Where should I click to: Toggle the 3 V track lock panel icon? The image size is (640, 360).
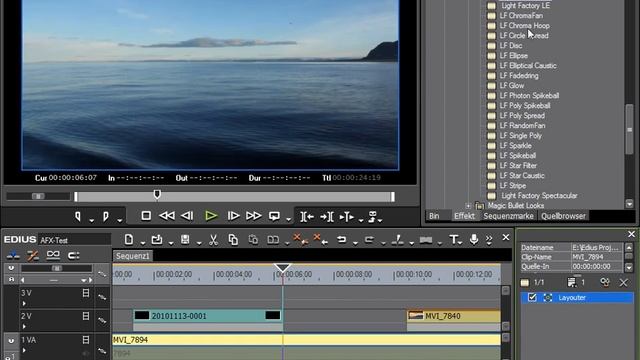(x=86, y=293)
